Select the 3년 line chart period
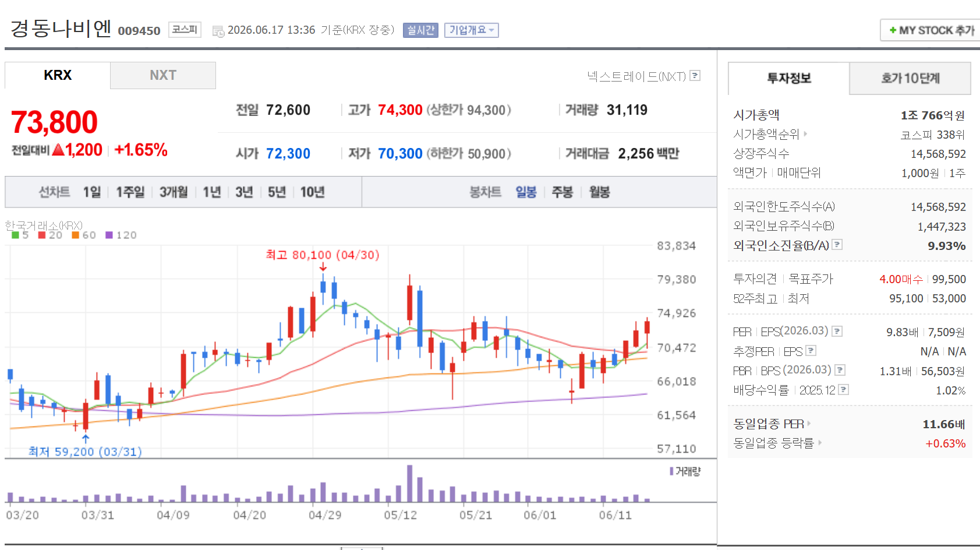This screenshot has width=980, height=550. tap(245, 192)
